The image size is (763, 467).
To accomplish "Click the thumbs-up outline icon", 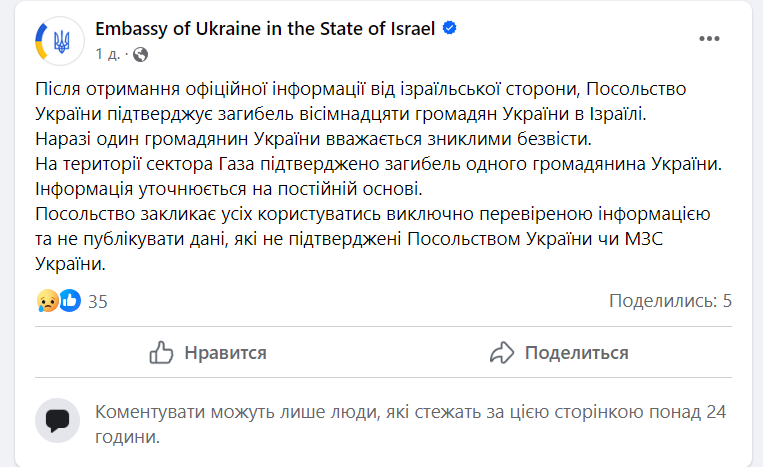I will point(162,352).
